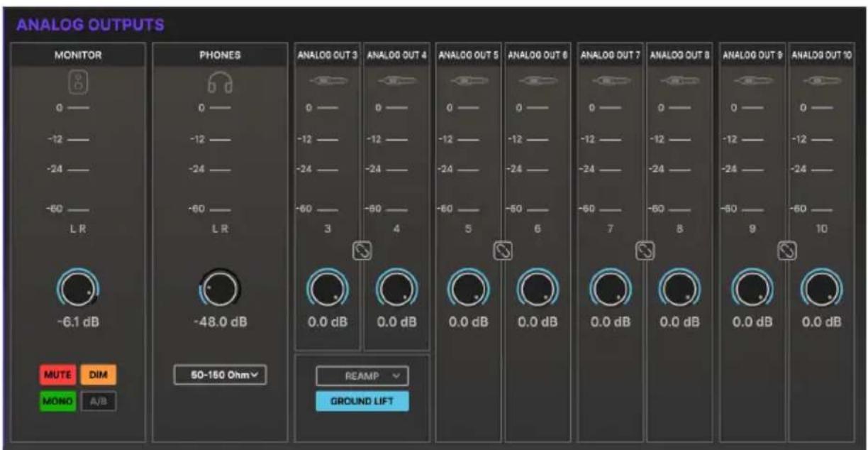Toggle the green MONO button
This screenshot has height=450, width=868.
58,401
